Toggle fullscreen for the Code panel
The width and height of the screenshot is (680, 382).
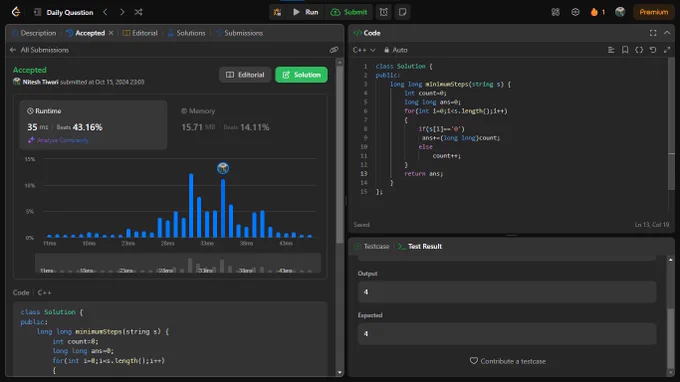[653, 33]
